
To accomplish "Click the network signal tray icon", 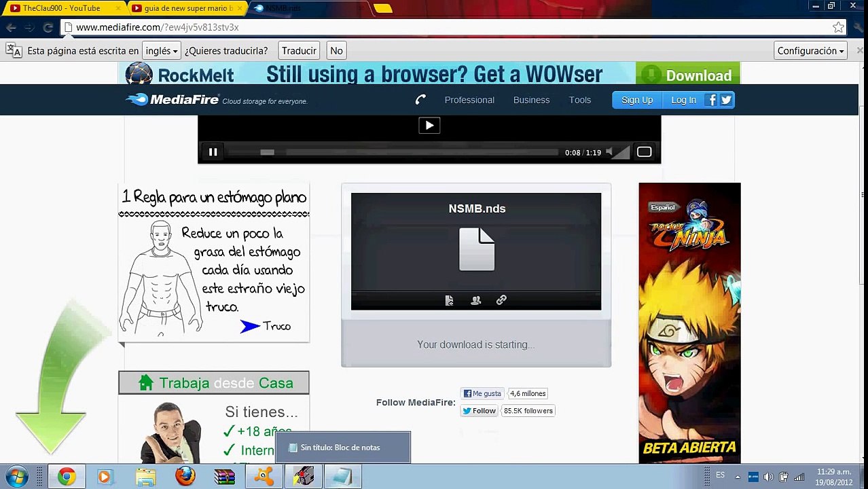I will pos(799,477).
